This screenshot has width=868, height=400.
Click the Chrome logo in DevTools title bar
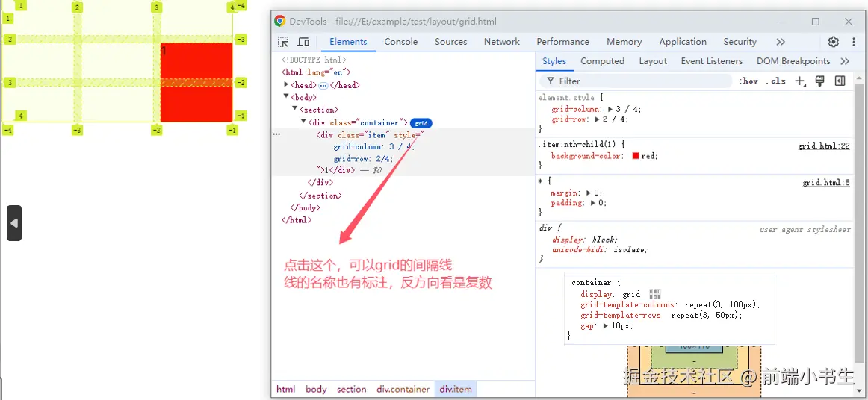click(x=280, y=22)
